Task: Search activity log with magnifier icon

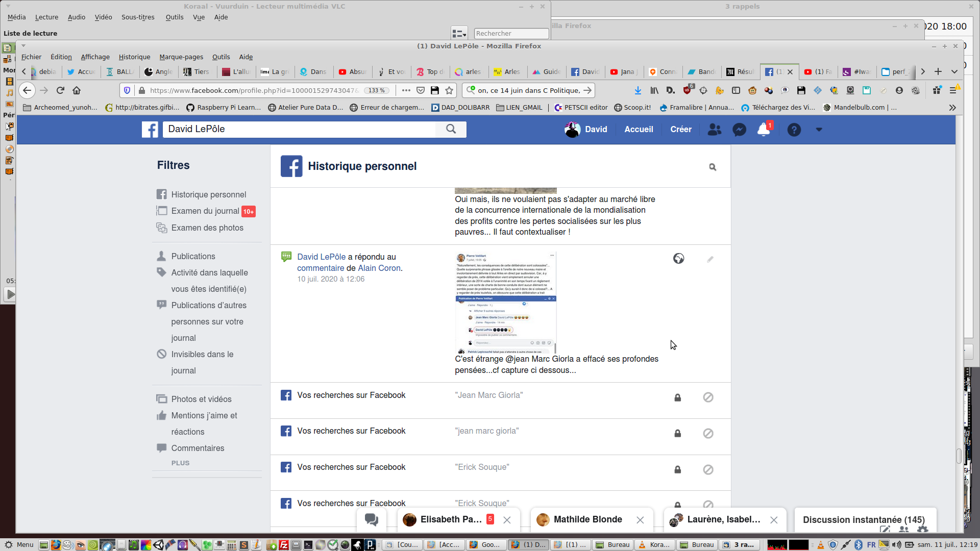Action: (x=713, y=167)
